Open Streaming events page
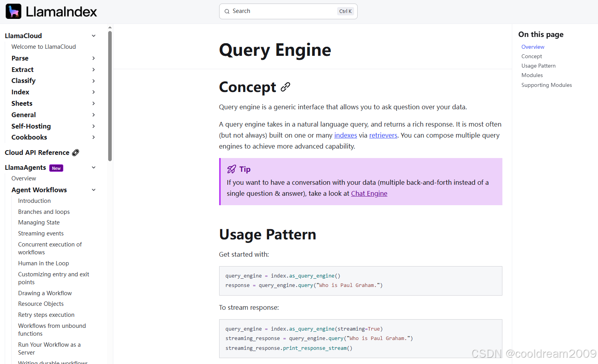Image resolution: width=598 pixels, height=364 pixels. [41, 233]
